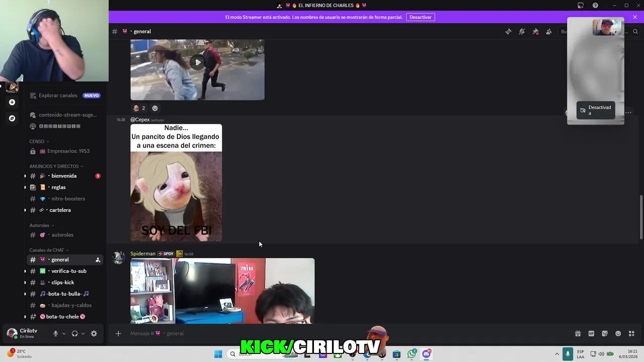Viewport: 644px width, 362px height.
Task: Collapse Canales de CHAT category
Action: click(x=49, y=250)
